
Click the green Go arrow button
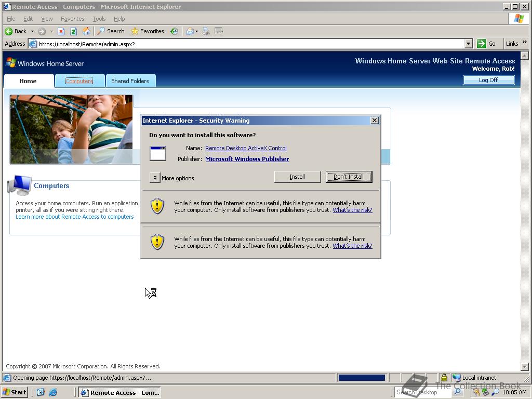tap(481, 44)
